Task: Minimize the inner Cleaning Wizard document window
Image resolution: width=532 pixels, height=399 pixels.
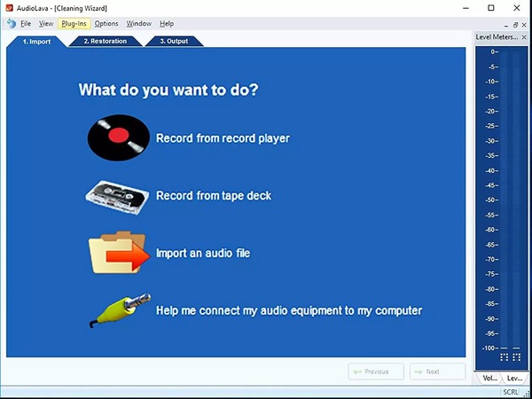Action: [x=506, y=25]
